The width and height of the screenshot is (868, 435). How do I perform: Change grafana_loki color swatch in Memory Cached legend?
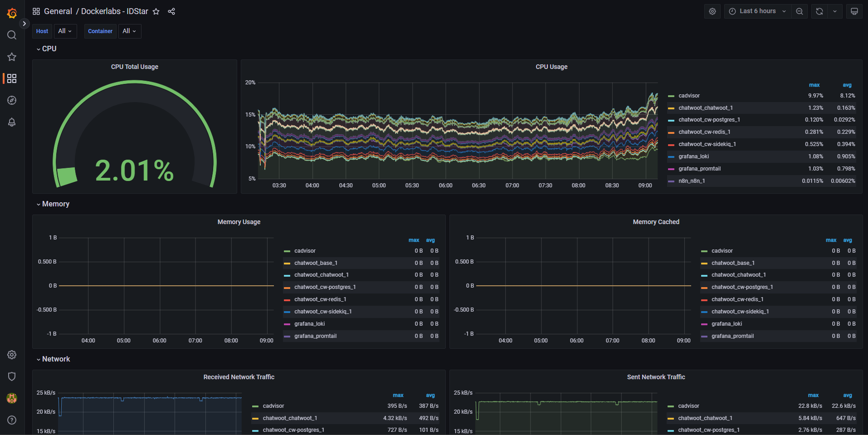coord(704,324)
